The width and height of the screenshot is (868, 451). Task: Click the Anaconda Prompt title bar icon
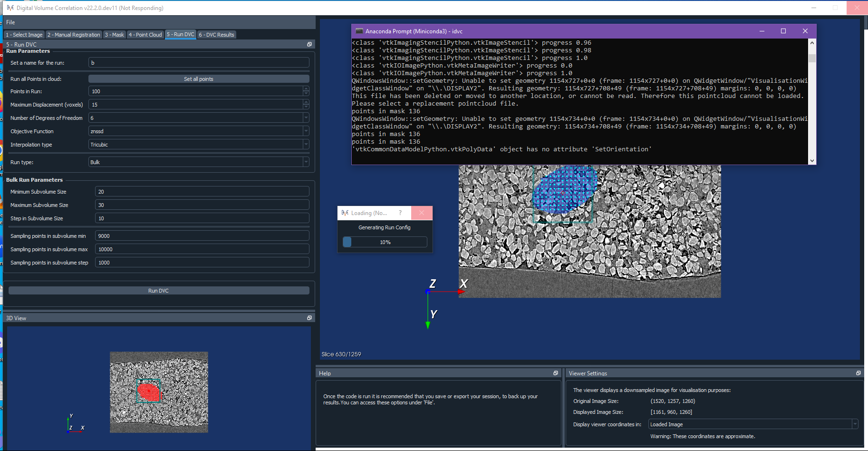click(x=359, y=31)
